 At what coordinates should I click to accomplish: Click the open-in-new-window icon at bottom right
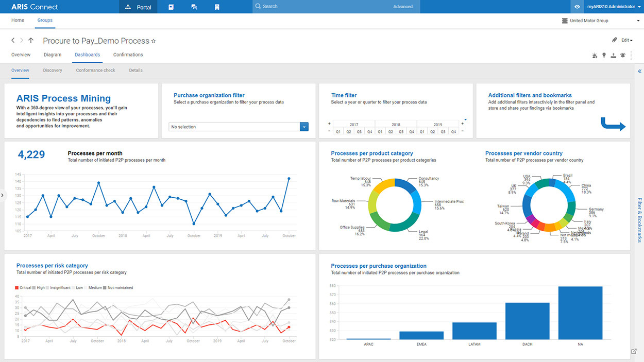634,351
